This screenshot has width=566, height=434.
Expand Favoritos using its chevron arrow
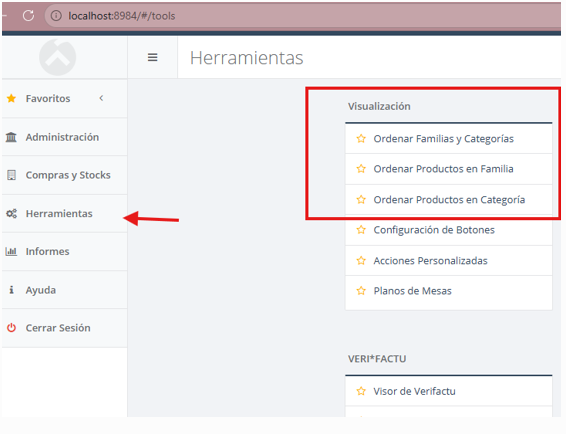click(101, 98)
